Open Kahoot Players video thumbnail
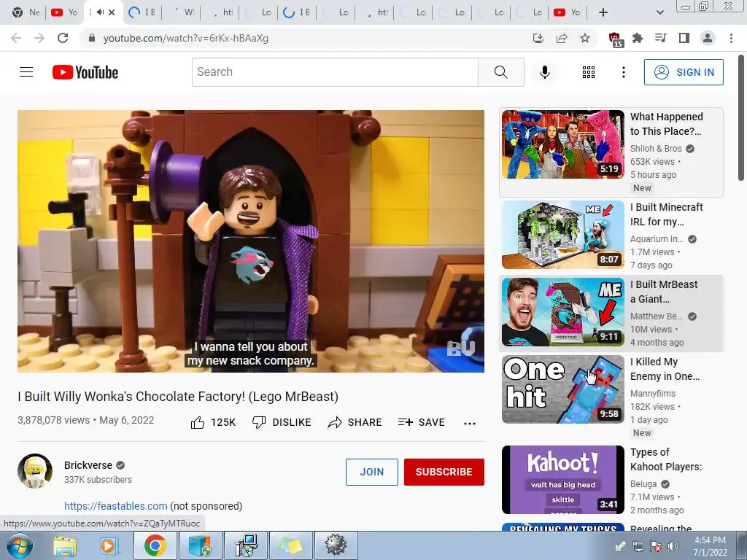Viewport: 747px width, 560px height. point(562,480)
